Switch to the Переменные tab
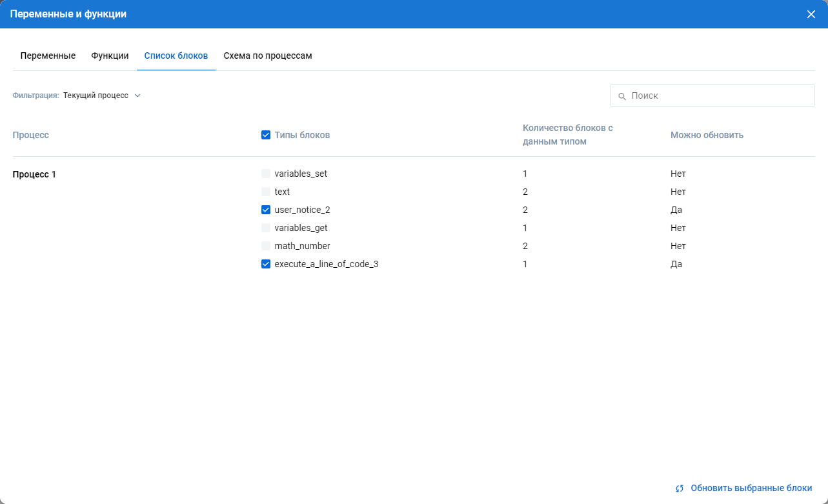The height and width of the screenshot is (504, 828). point(48,55)
